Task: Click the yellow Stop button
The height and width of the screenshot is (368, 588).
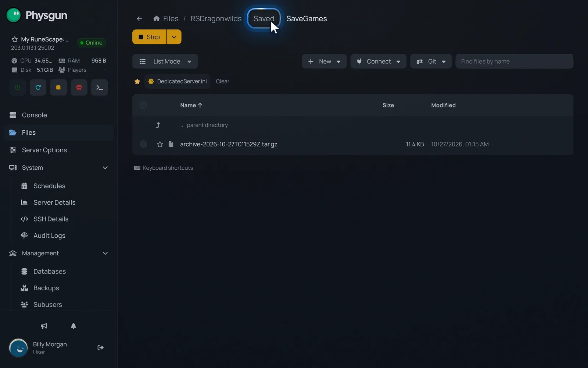Action: coord(149,37)
